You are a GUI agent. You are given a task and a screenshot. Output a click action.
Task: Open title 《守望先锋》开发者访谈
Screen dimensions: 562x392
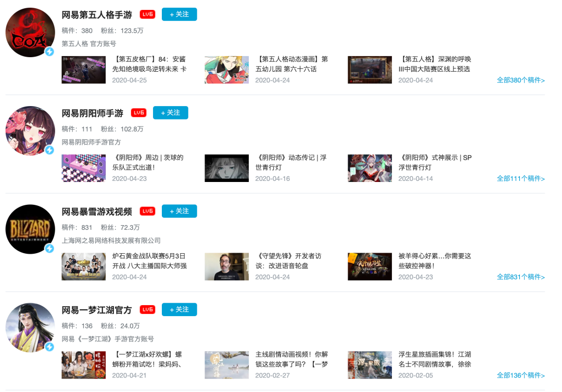tap(288, 261)
